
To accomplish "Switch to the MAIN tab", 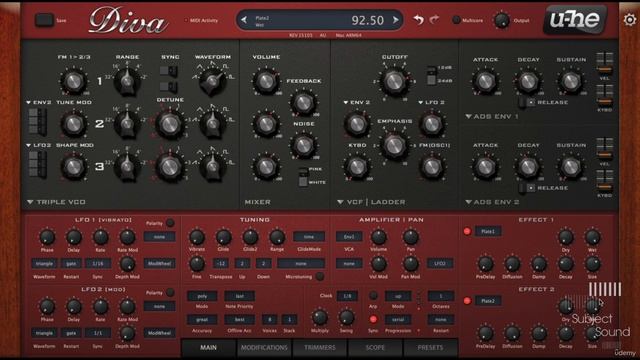I will [x=209, y=348].
